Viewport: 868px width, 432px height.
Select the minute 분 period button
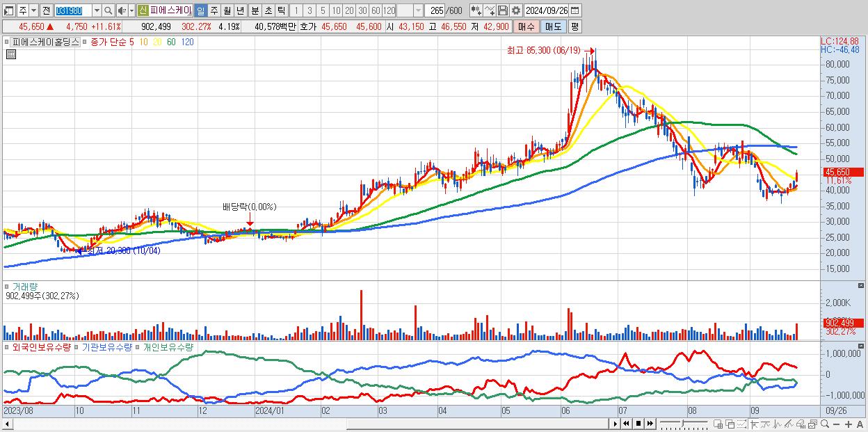tap(255, 10)
